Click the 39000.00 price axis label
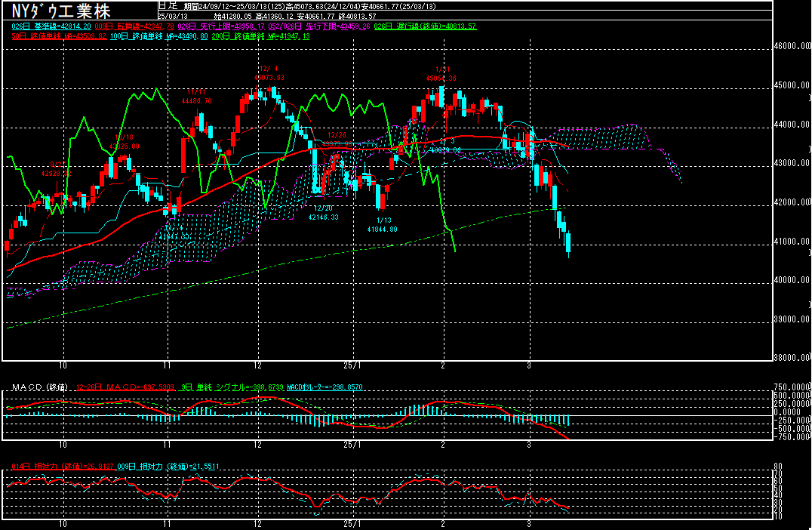Viewport: 812px width, 530px height. tap(792, 319)
